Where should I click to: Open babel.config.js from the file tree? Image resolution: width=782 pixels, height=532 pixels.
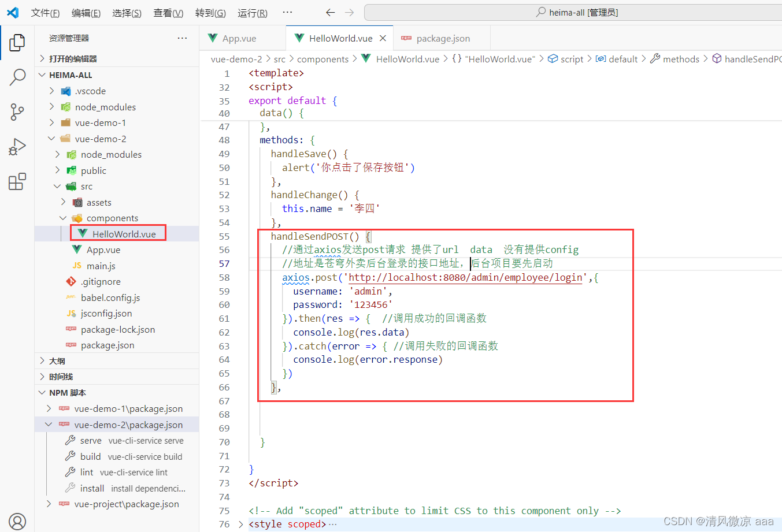[x=117, y=297]
